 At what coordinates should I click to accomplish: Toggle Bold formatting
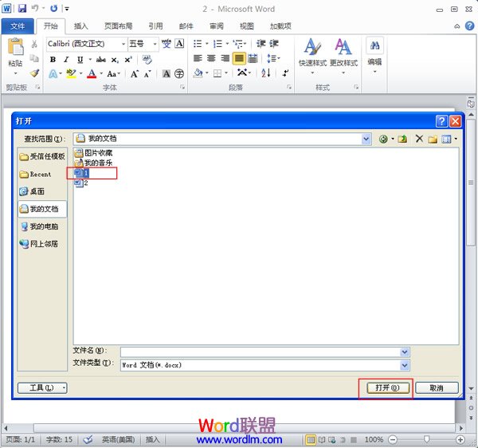click(x=53, y=60)
